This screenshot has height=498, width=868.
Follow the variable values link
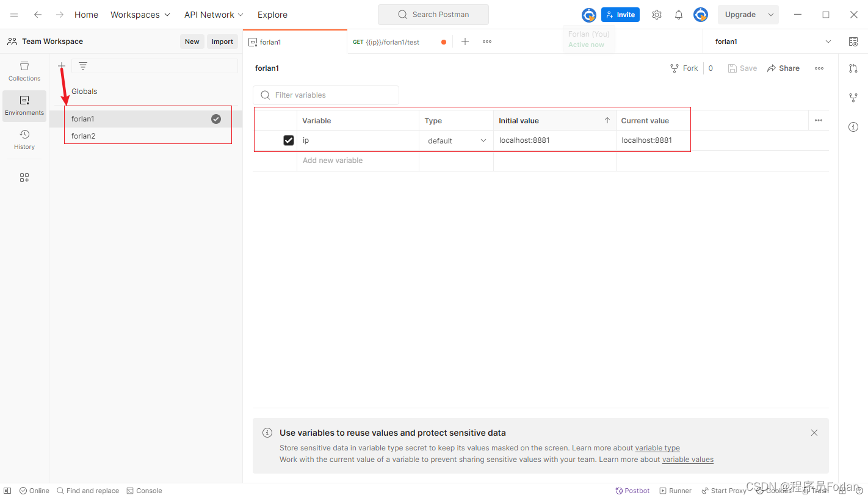tap(688, 460)
